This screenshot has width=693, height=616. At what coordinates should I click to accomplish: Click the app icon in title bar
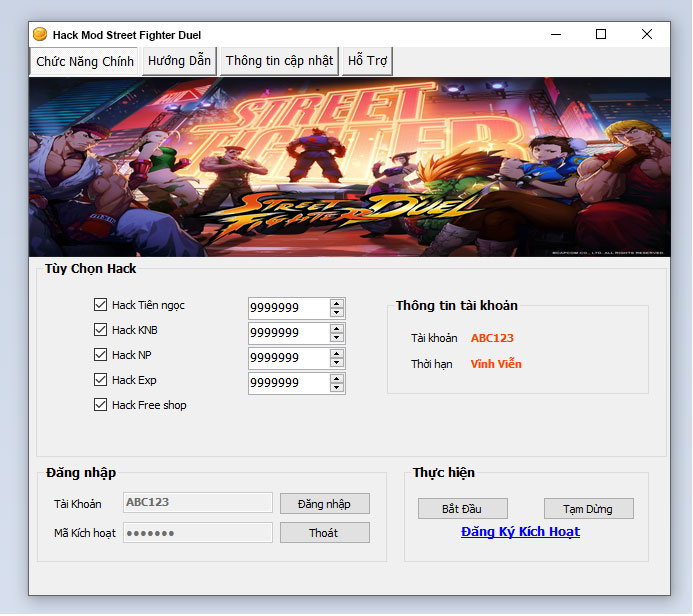[40, 34]
